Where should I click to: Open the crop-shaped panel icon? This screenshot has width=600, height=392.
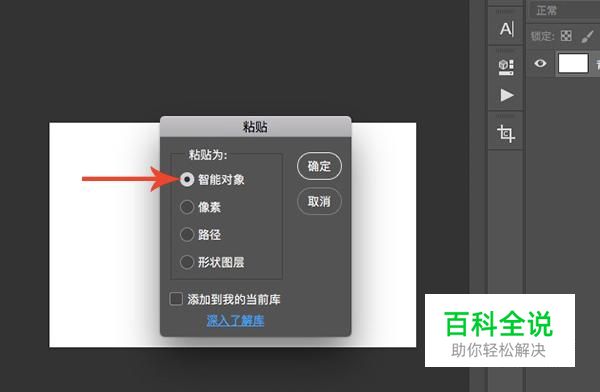506,134
